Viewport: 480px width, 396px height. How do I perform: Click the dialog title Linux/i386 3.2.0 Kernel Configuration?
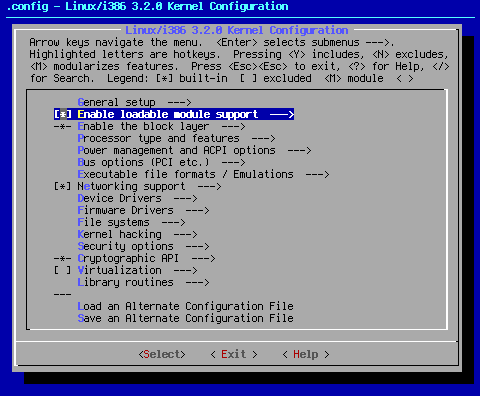click(237, 30)
